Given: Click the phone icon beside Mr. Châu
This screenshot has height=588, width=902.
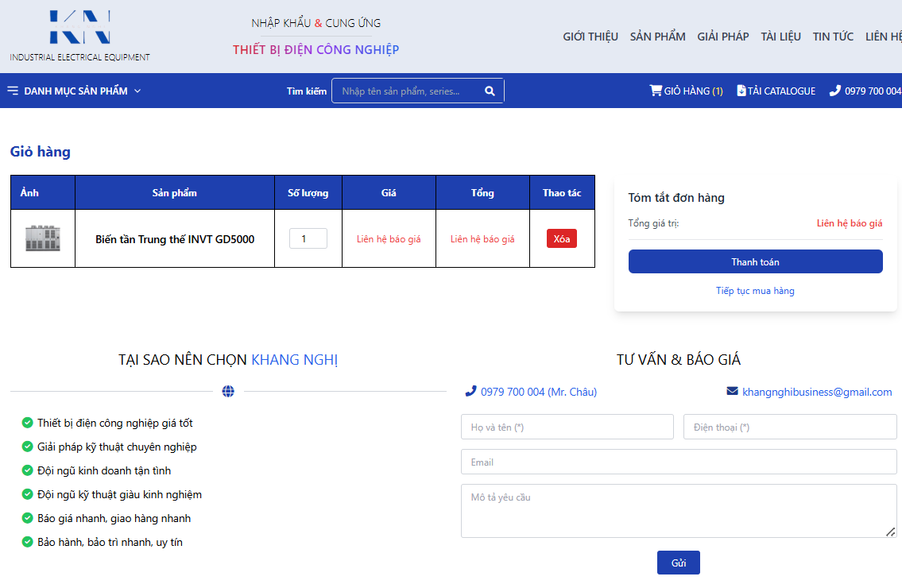Looking at the screenshot, I should click(x=470, y=391).
